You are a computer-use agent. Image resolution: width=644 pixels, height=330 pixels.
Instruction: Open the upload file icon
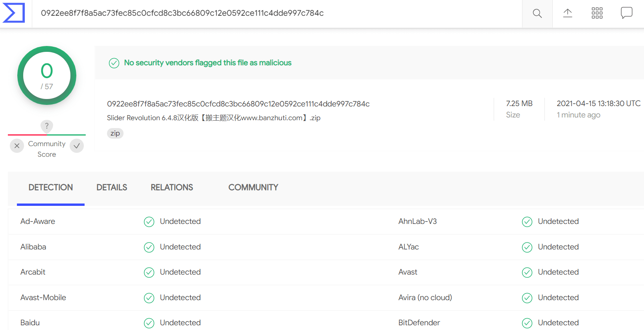(567, 13)
